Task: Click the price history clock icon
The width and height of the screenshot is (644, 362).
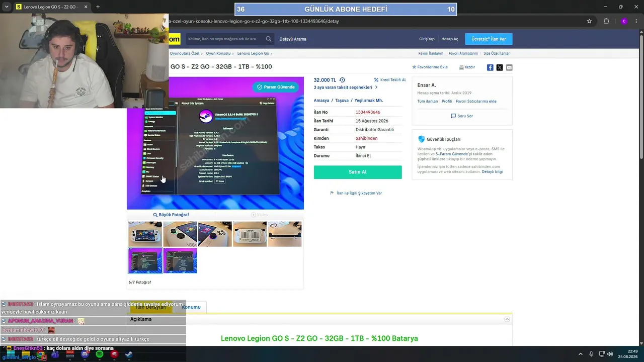Action: point(342,80)
